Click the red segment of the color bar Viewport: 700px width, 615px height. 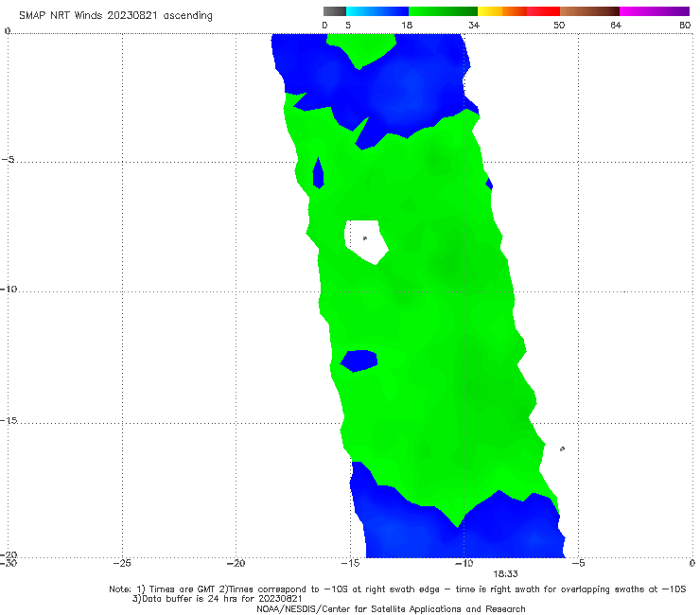pos(543,11)
